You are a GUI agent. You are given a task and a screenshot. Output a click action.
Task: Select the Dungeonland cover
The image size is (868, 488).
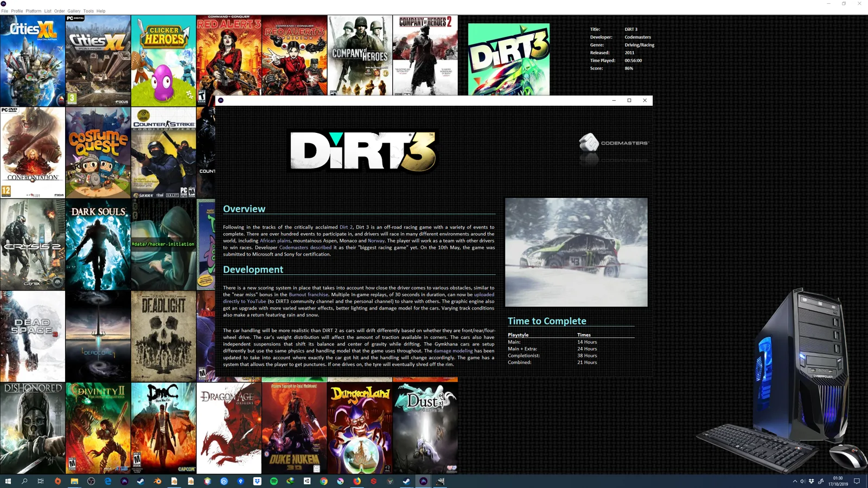pyautogui.click(x=360, y=428)
